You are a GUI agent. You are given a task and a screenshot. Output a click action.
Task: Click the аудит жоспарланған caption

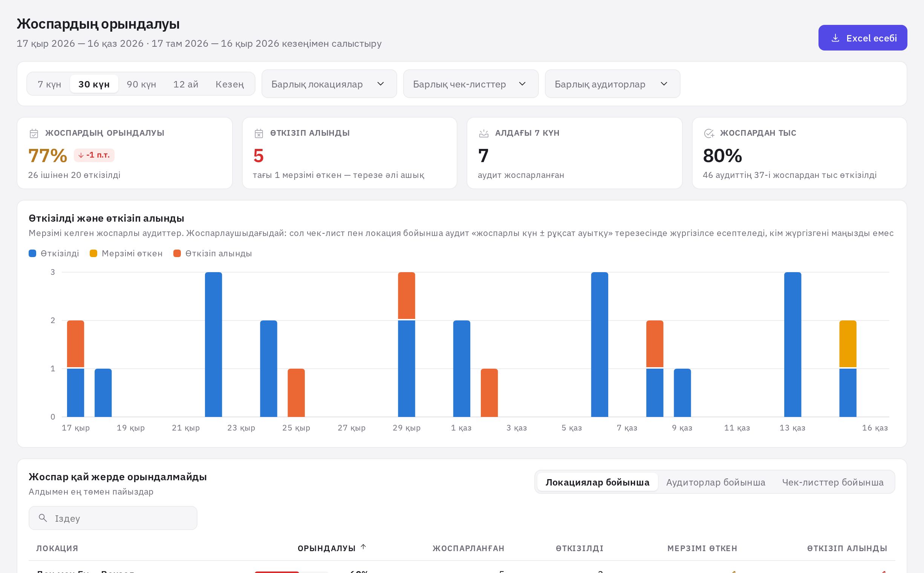pos(521,175)
